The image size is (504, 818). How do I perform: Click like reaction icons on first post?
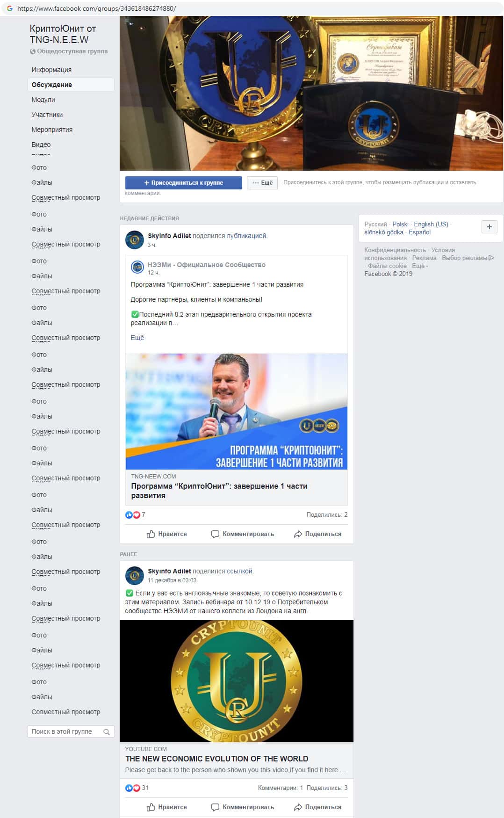(x=133, y=514)
